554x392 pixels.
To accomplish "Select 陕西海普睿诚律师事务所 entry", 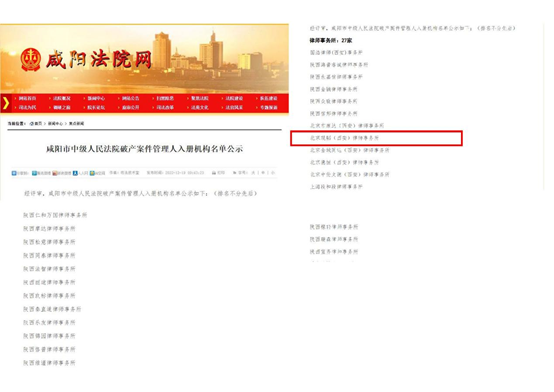I will coord(339,65).
